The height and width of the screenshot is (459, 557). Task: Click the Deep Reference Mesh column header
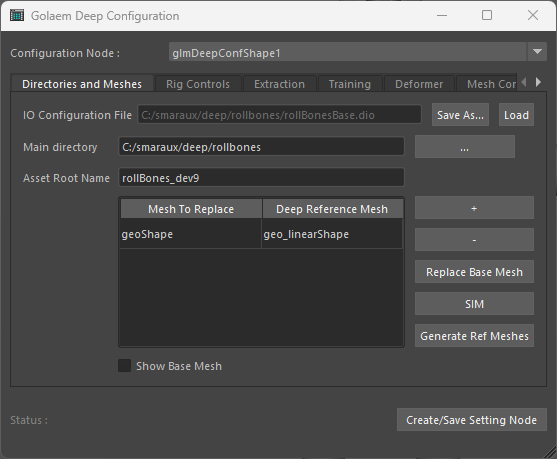(332, 209)
